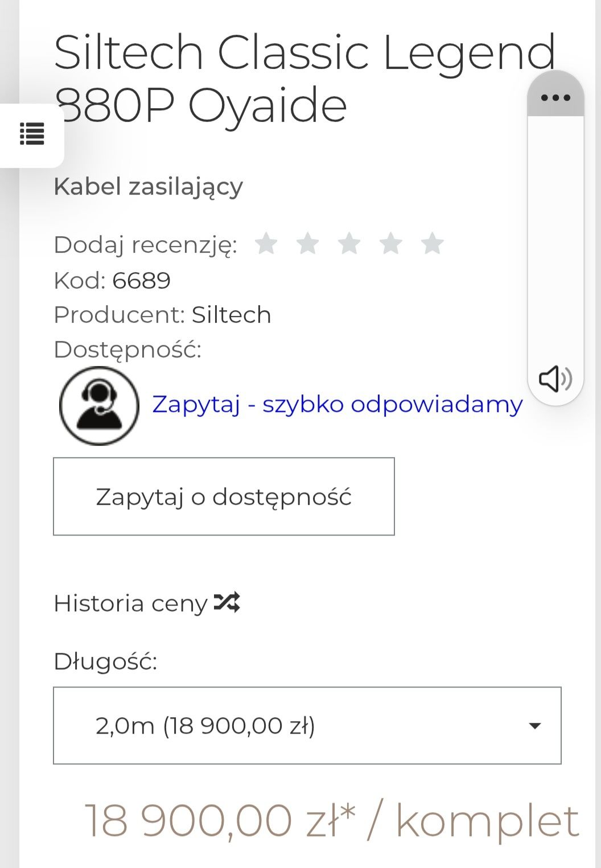Open Zapytaj - szybko odpowiadamy link
This screenshot has width=601, height=868.
pyautogui.click(x=337, y=404)
